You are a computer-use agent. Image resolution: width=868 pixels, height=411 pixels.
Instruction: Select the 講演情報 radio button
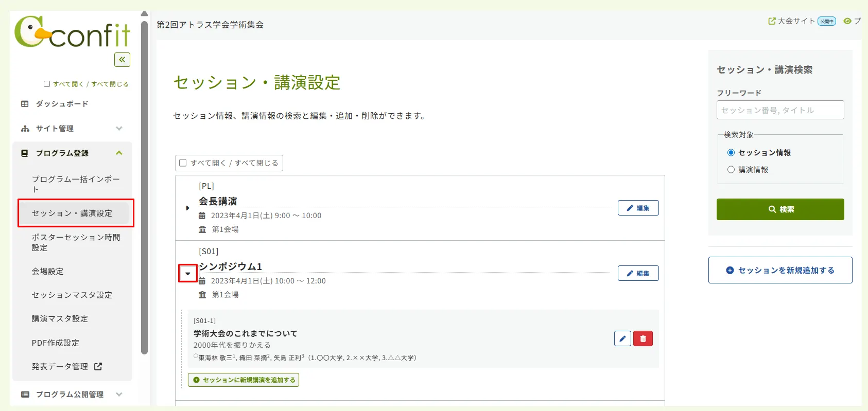point(731,170)
